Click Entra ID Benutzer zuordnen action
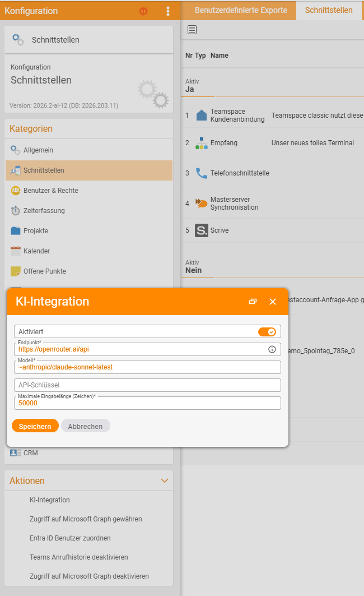This screenshot has height=596, width=364. (x=70, y=538)
